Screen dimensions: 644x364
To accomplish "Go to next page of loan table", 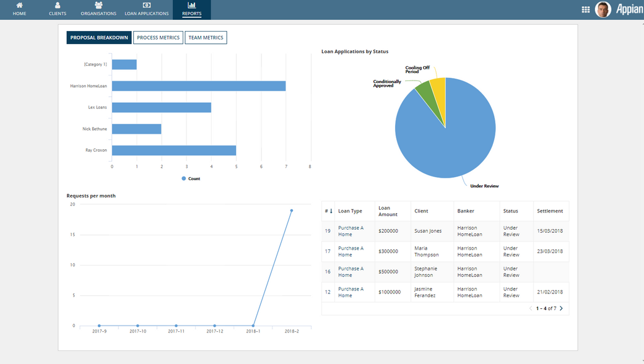I will click(562, 308).
